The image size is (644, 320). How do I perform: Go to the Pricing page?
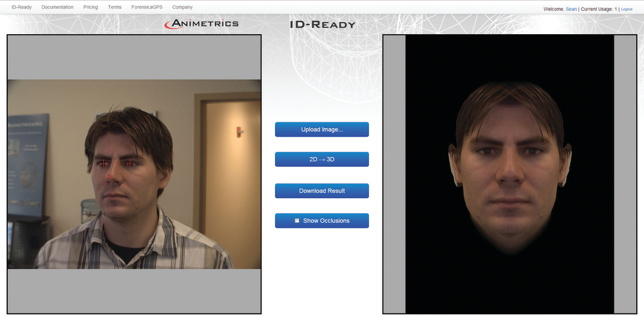90,7
